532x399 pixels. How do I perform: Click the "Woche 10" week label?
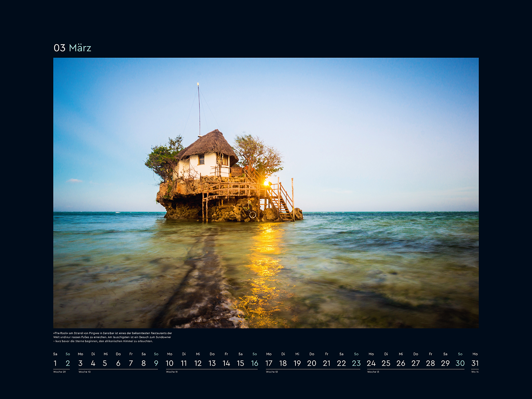point(84,372)
